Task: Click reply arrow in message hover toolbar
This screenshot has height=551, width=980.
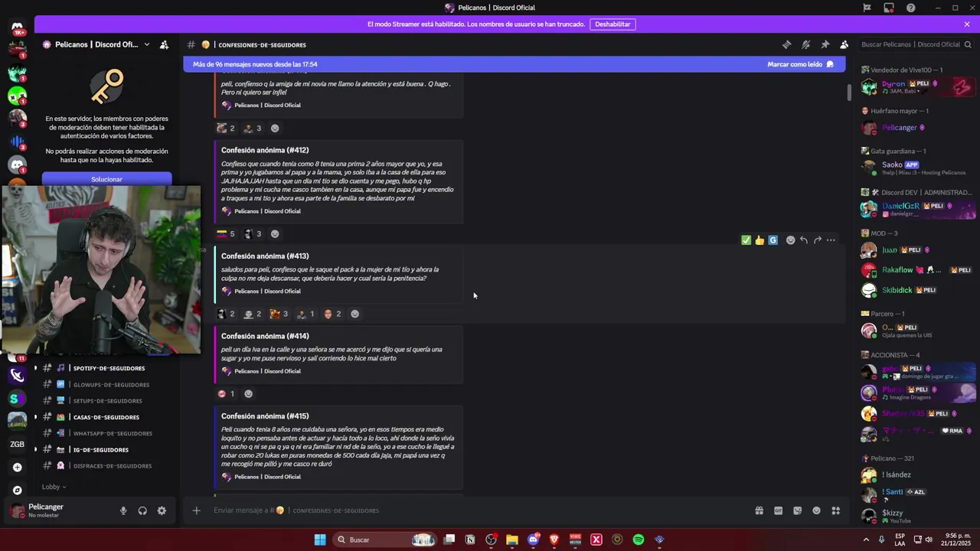Action: (804, 240)
